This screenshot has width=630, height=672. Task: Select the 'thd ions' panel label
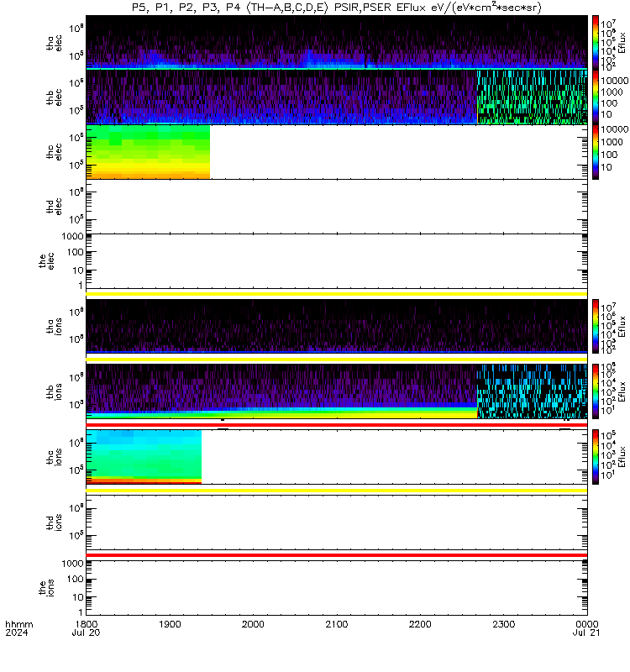pyautogui.click(x=55, y=522)
